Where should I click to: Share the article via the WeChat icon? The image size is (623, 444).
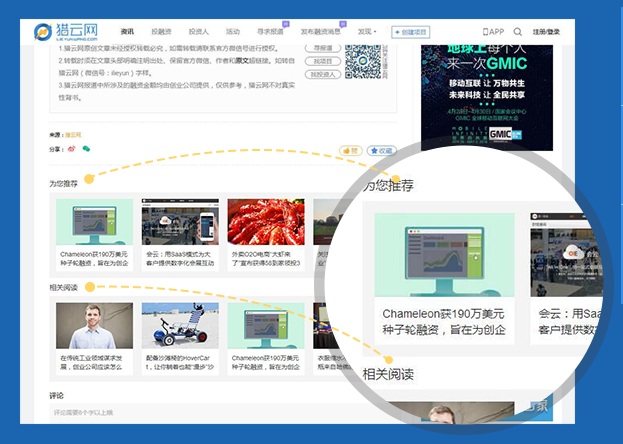pos(86,149)
